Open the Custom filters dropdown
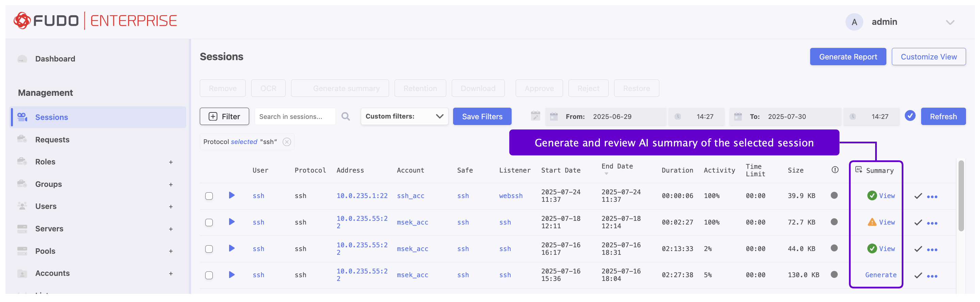Viewport: 980px width, 302px height. [x=404, y=116]
